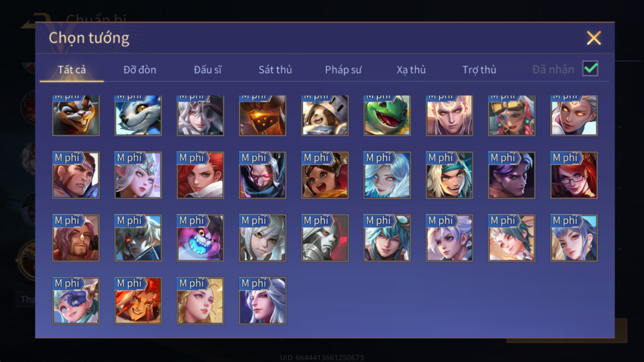The height and width of the screenshot is (362, 644).
Task: Toggle the Đã nhận checkbox
Action: [x=590, y=68]
